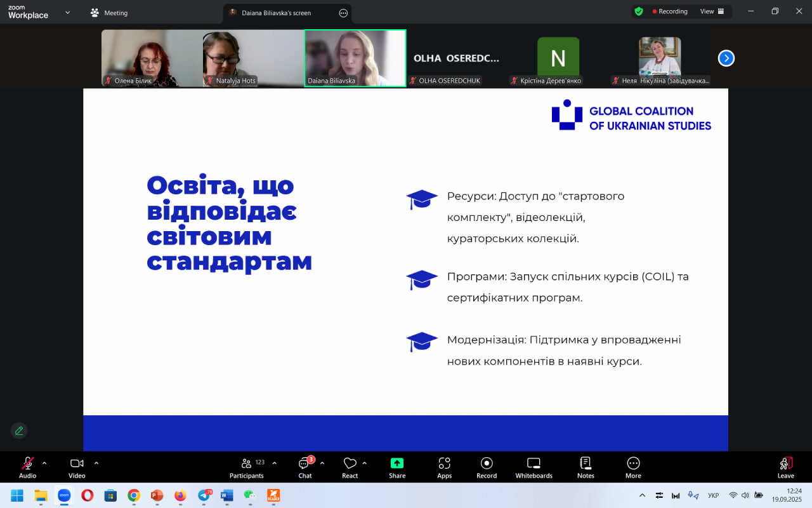Switch to the Meeting tab
Viewport: 812px width, 508px height.
coord(109,13)
